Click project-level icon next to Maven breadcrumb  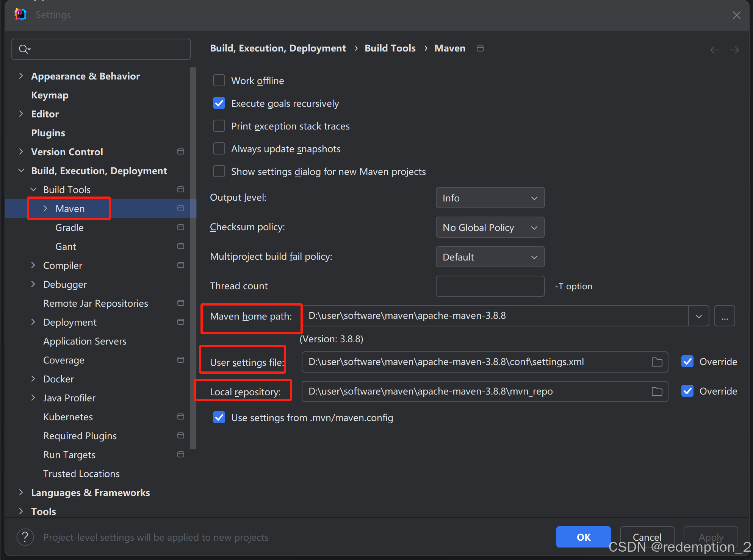click(x=480, y=48)
